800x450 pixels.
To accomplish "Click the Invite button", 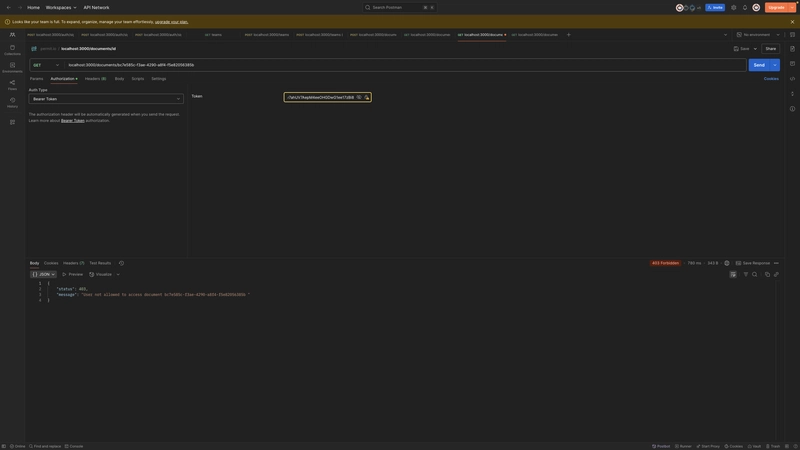I will click(x=715, y=8).
